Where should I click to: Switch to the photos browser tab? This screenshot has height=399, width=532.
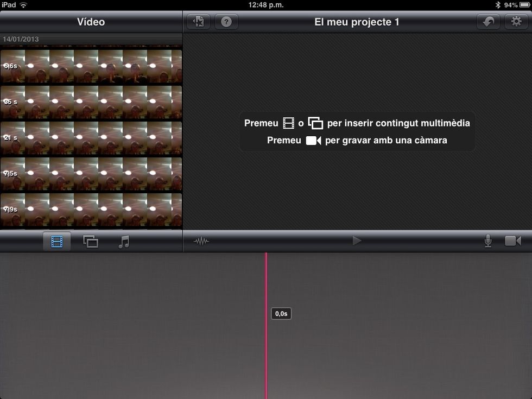pos(91,241)
